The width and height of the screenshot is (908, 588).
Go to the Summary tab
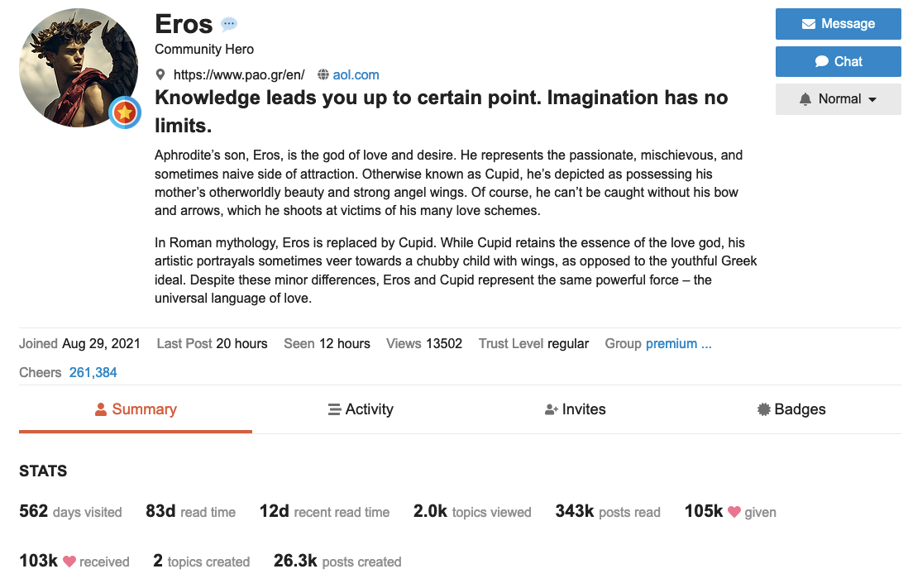(136, 409)
